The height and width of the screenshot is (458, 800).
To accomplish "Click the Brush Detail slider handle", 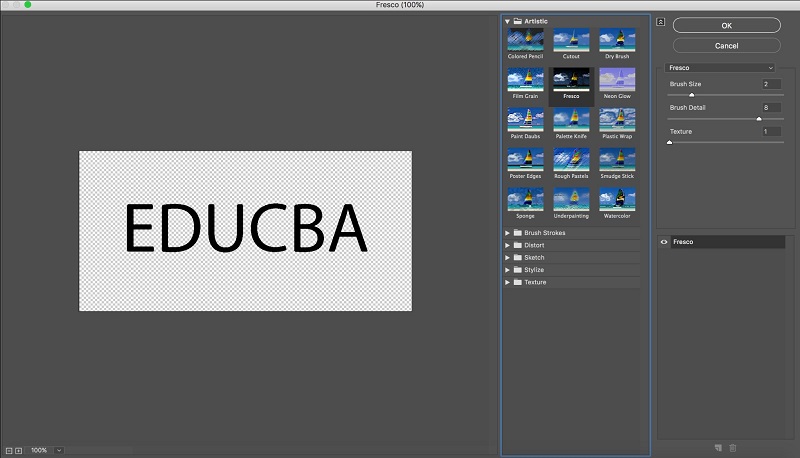I will (759, 119).
